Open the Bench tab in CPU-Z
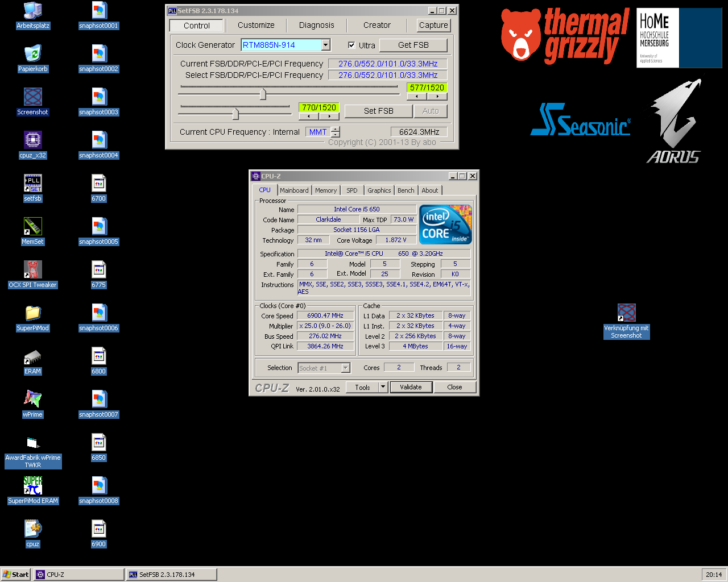Screen dimensions: 728x582 406,190
